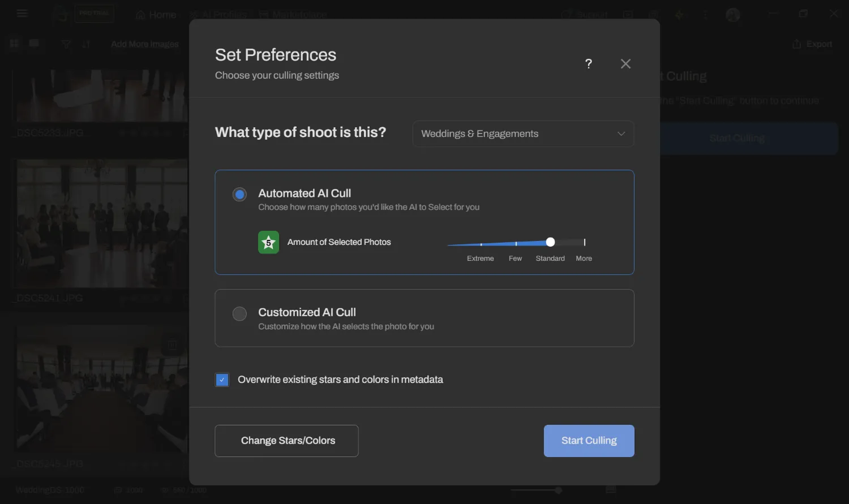Click the user profile avatar
The height and width of the screenshot is (504, 849).
(x=732, y=14)
